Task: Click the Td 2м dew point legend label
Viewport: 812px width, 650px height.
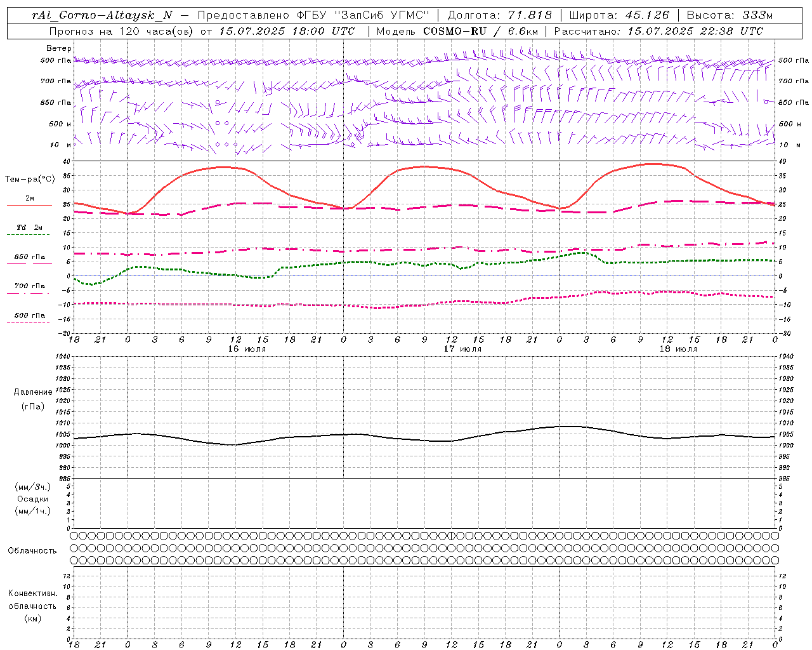Action: pyautogui.click(x=29, y=227)
